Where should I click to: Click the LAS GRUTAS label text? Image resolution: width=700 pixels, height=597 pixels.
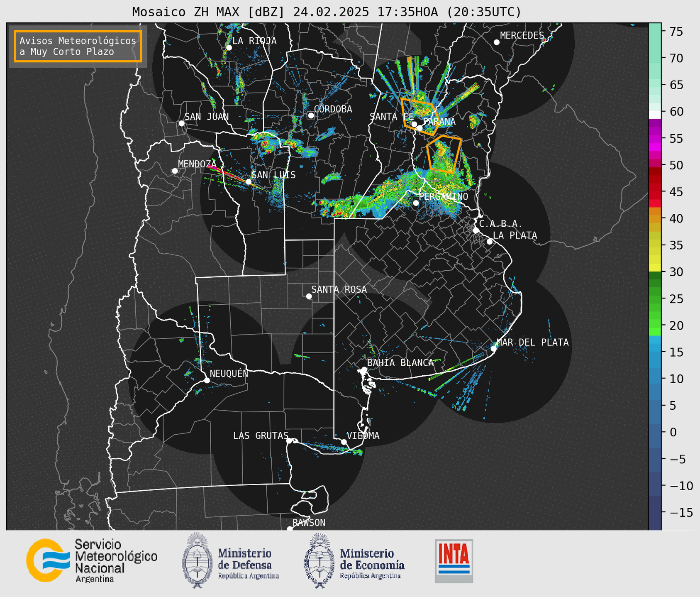click(261, 436)
